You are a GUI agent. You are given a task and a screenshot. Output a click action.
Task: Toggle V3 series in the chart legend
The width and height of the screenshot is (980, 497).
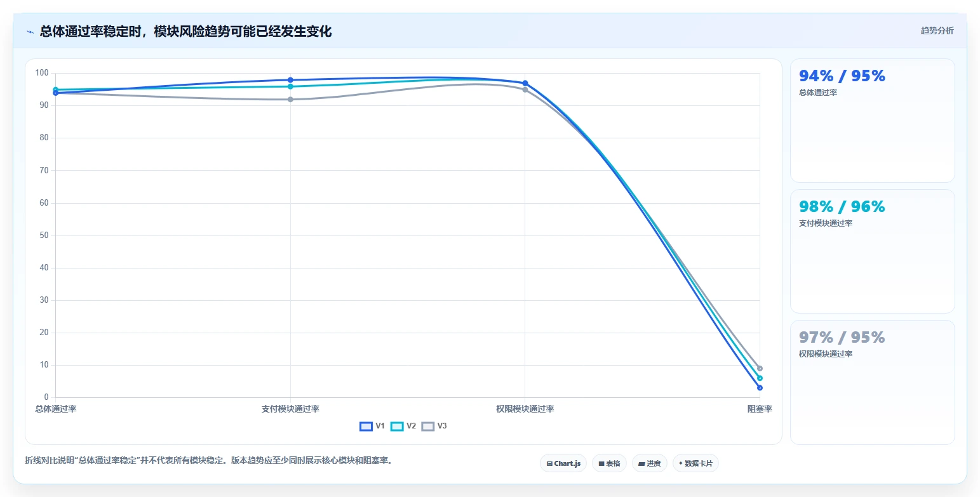434,426
